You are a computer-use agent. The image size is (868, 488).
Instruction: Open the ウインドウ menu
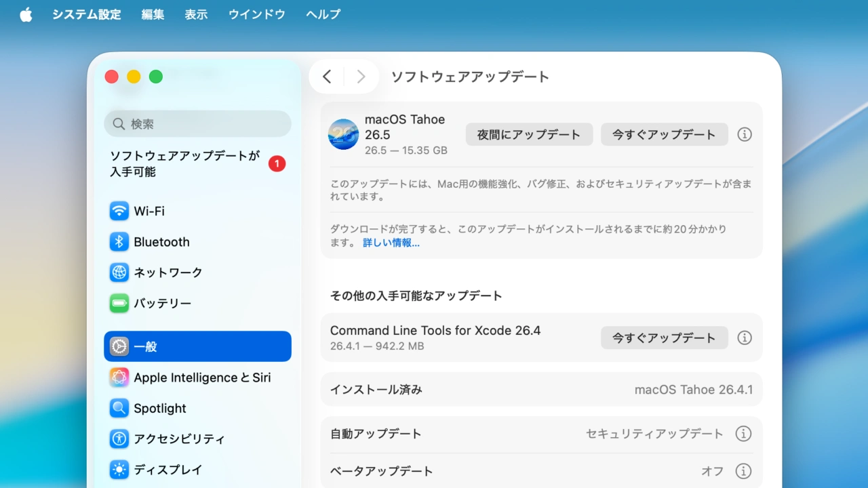256,14
